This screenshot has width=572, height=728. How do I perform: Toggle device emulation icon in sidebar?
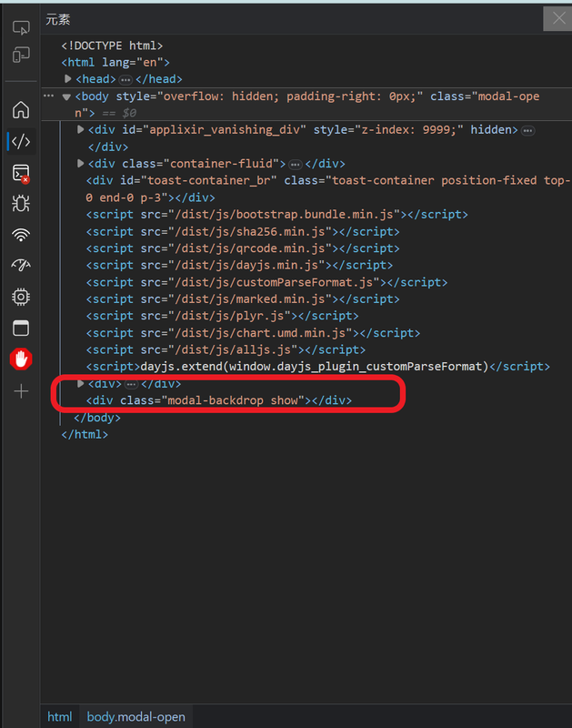pos(21,56)
